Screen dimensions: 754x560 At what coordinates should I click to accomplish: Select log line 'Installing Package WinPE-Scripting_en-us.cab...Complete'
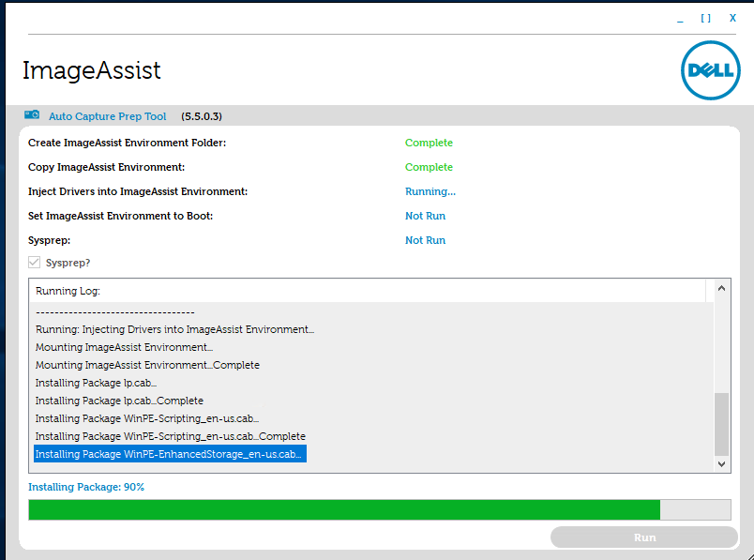pos(171,436)
